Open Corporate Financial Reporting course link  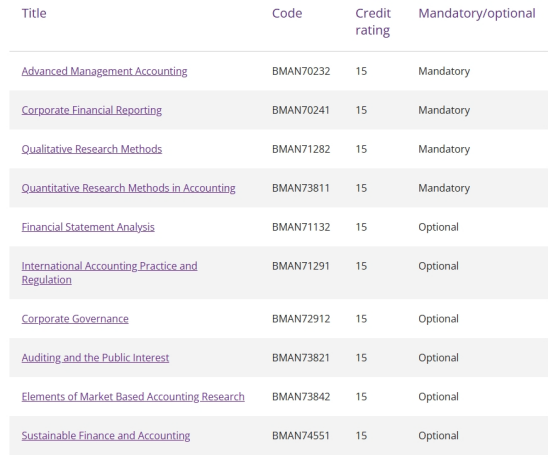pyautogui.click(x=92, y=110)
